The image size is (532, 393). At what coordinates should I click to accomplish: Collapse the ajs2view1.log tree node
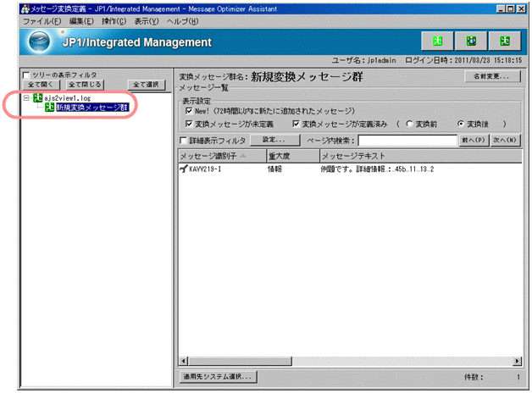[27, 97]
